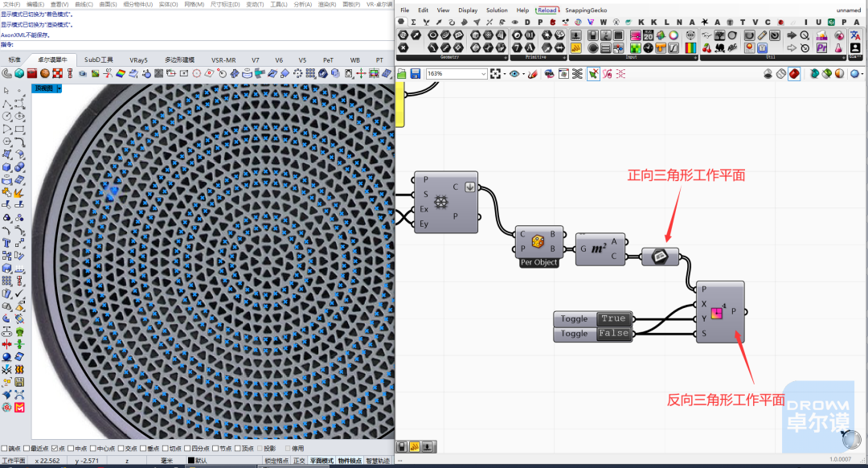
Task: Toggle 平面模式 in Rhino status bar
Action: pos(321,461)
